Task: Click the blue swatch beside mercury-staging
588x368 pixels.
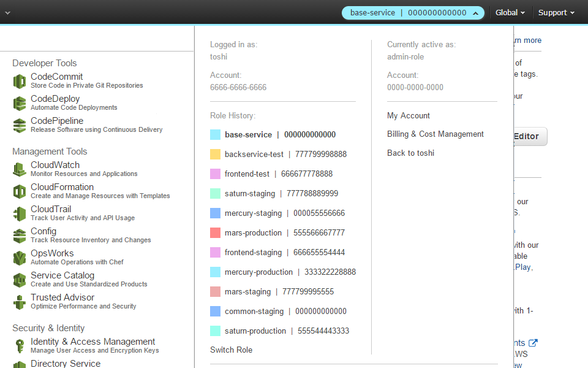Action: (215, 213)
